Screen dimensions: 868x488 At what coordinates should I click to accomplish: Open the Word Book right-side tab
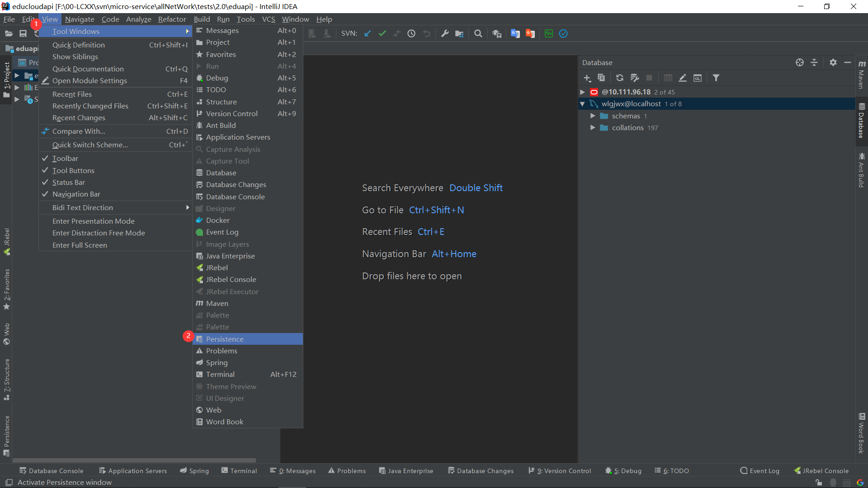(x=862, y=433)
